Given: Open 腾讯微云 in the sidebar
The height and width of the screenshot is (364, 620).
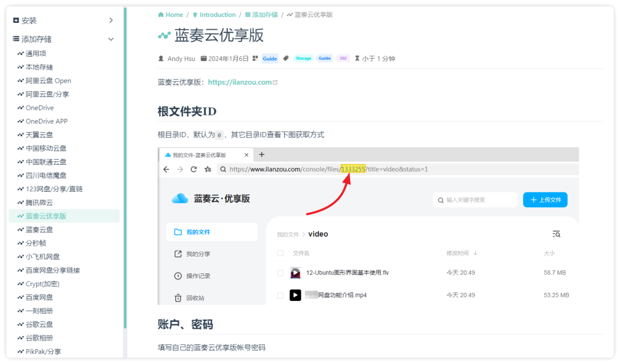Looking at the screenshot, I should click(x=64, y=203).
